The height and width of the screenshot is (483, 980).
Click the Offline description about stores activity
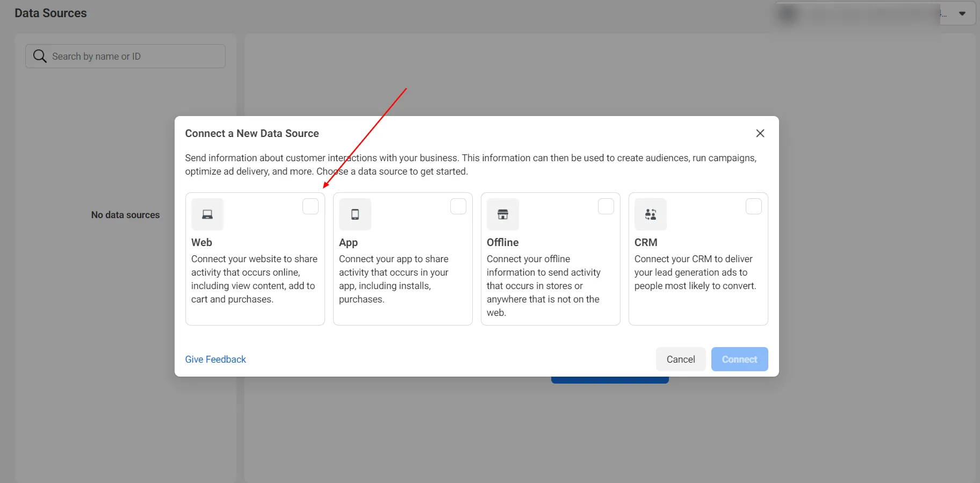(544, 286)
